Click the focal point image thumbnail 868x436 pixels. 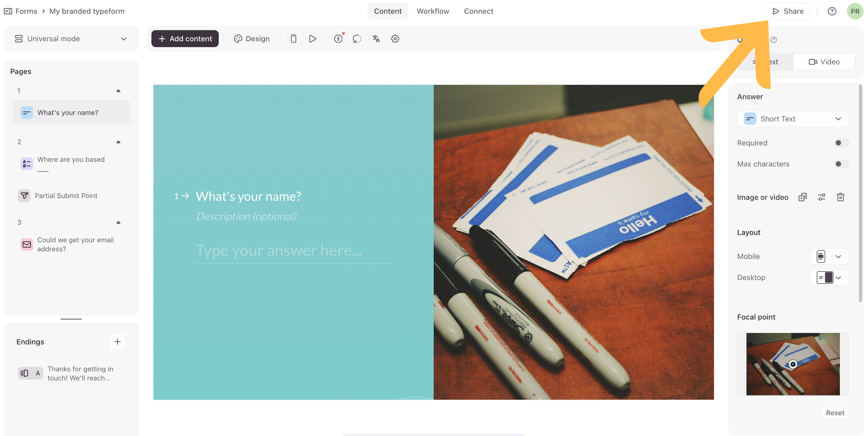click(792, 364)
